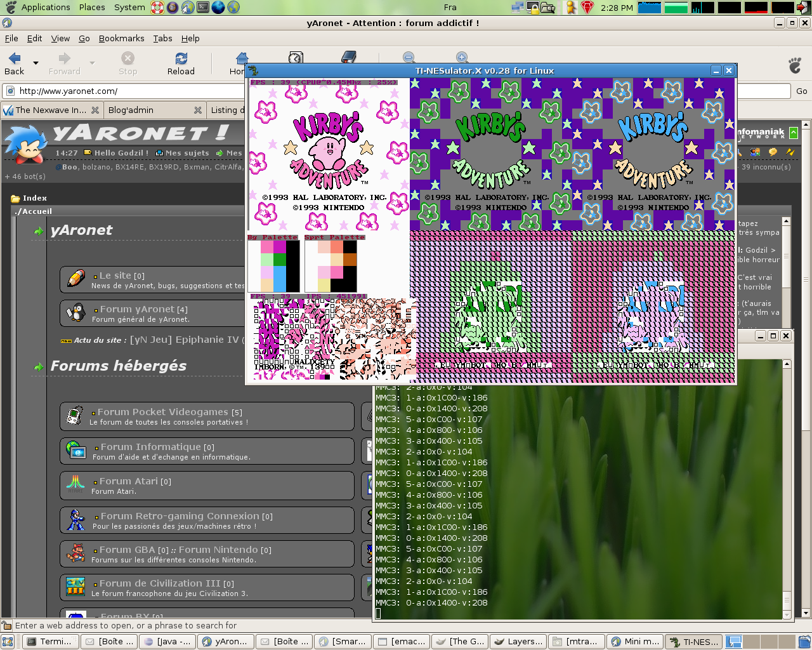This screenshot has width=812, height=650.
Task: Click the blue-haired yAronet mascot logo
Action: coord(27,143)
